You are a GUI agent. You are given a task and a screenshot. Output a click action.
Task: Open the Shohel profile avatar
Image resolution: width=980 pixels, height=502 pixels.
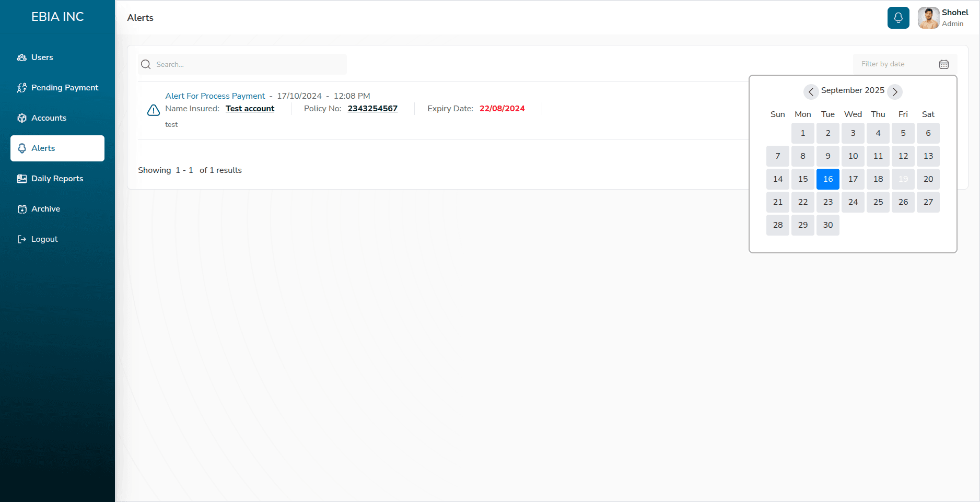coord(928,18)
